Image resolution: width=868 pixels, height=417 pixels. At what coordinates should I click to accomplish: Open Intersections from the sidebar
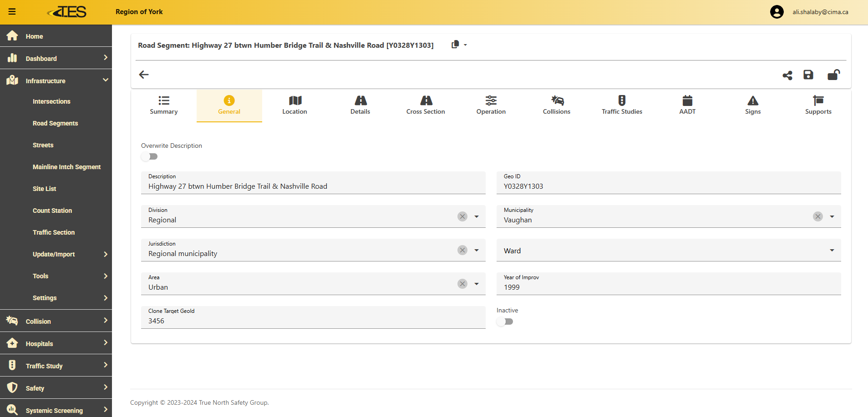(x=51, y=101)
